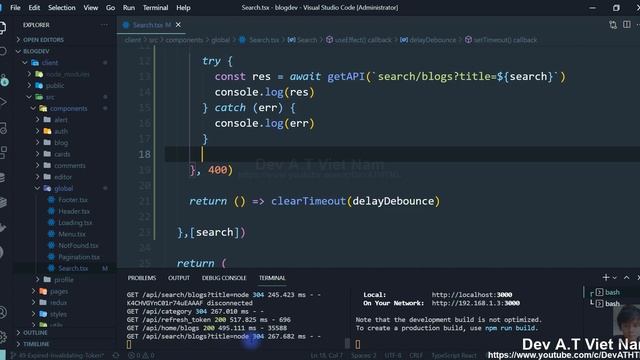Open the Search activity bar icon
Screen dimensions: 640x360
coord(2,51)
